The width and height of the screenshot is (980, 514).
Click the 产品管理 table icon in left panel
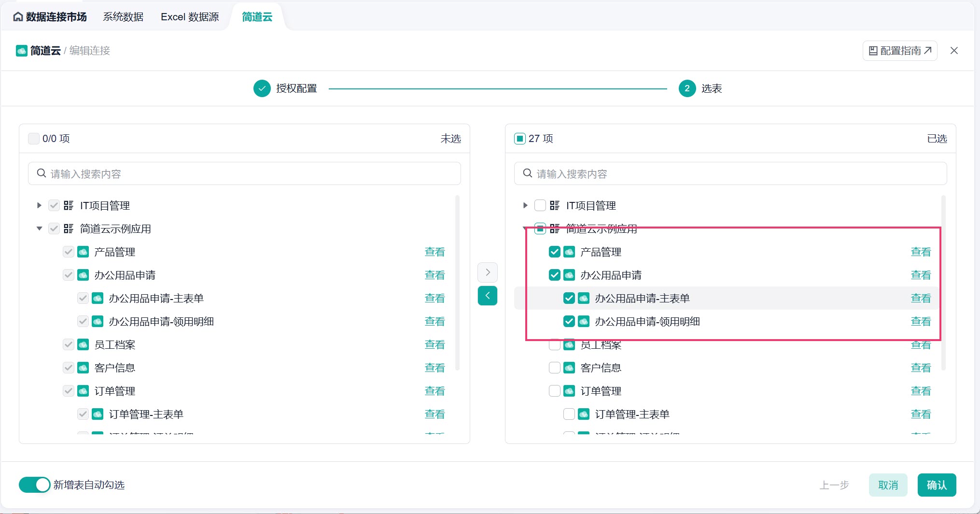click(x=83, y=252)
